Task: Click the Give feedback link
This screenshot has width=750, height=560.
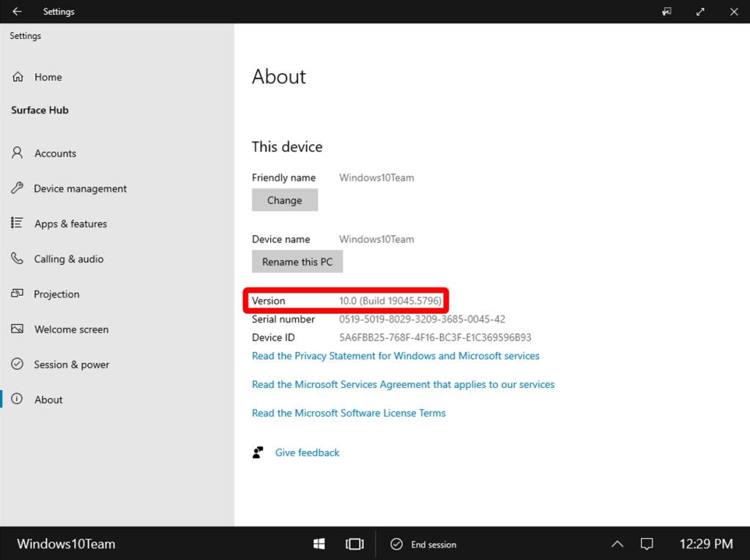Action: coord(307,452)
